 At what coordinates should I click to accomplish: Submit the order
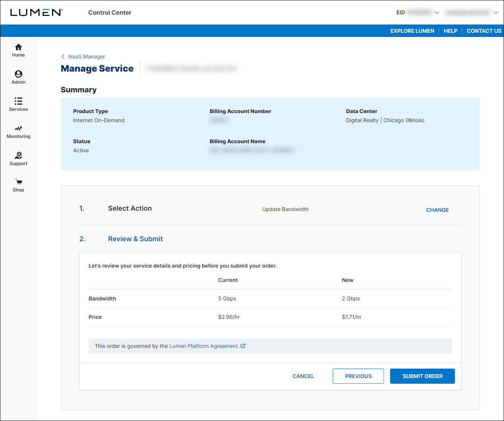[x=423, y=376]
